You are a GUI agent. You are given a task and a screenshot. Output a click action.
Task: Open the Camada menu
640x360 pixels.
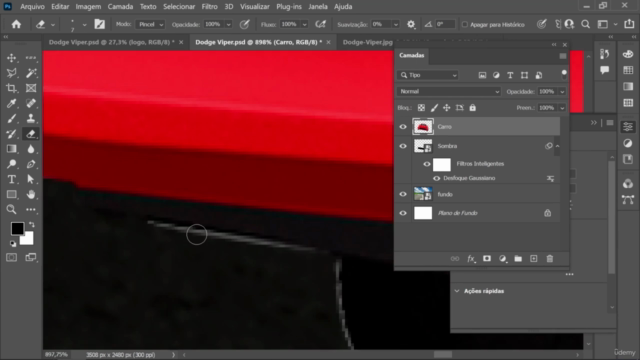tap(120, 7)
